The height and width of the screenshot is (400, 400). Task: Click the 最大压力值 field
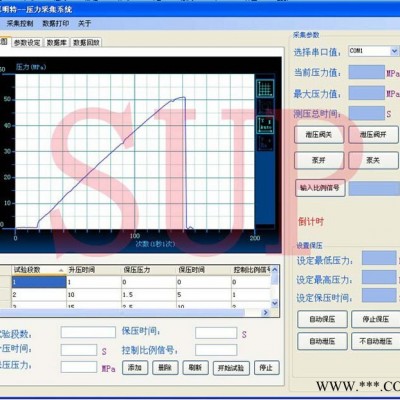pos(367,93)
